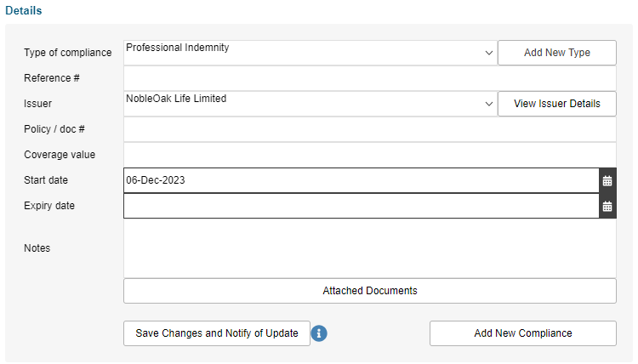Click the empty Expiry date text field

362,206
